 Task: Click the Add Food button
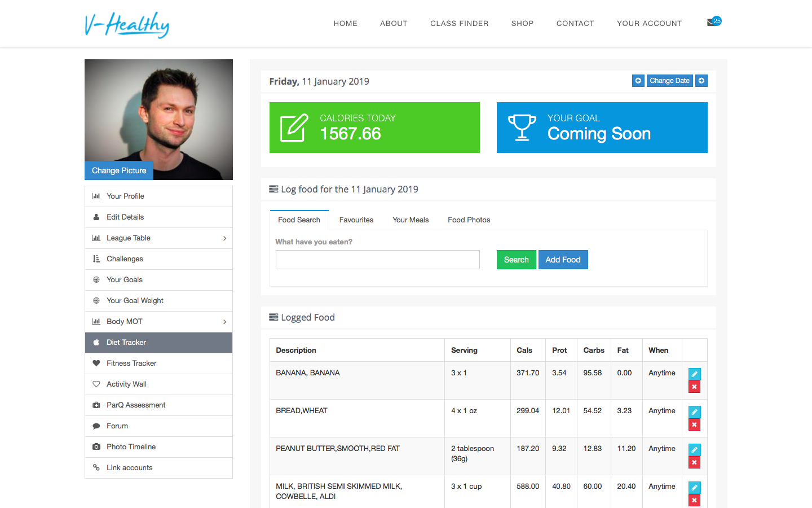(563, 260)
